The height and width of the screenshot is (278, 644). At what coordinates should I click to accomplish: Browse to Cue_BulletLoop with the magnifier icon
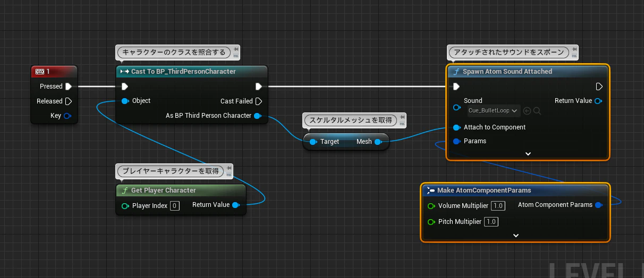537,111
